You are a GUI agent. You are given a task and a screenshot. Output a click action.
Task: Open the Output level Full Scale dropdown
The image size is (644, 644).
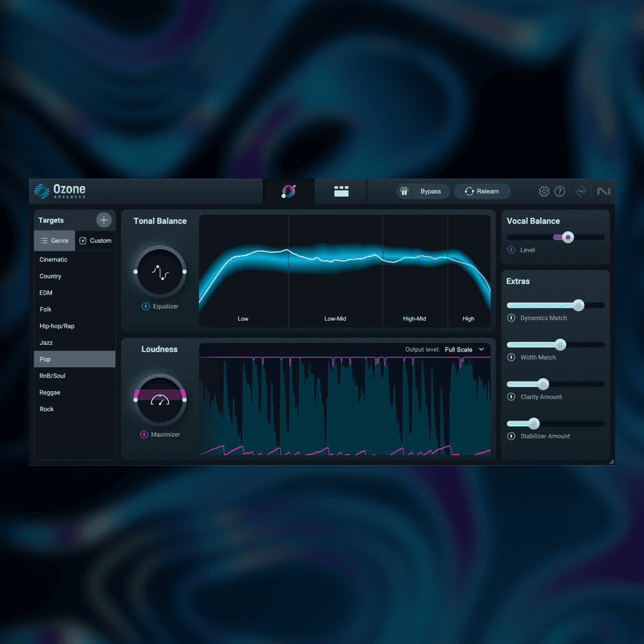click(464, 350)
